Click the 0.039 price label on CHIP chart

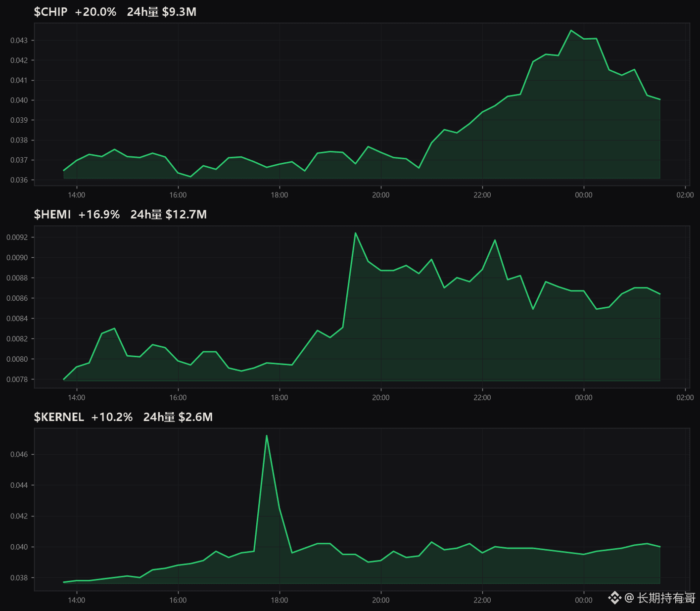pos(19,120)
